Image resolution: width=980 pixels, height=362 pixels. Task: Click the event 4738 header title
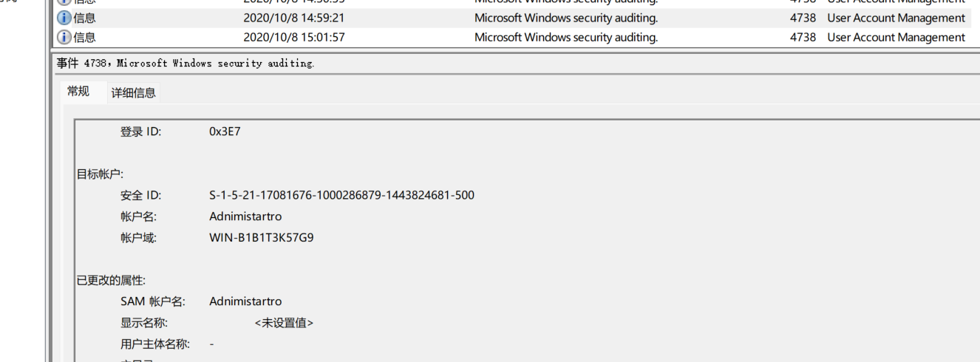186,64
